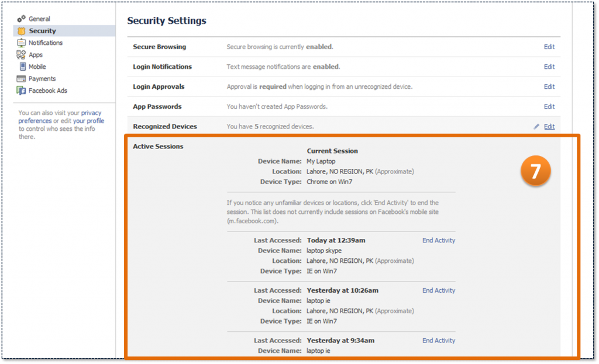Click the Payments card icon in sidebar
The height and width of the screenshot is (364, 599).
coord(22,79)
